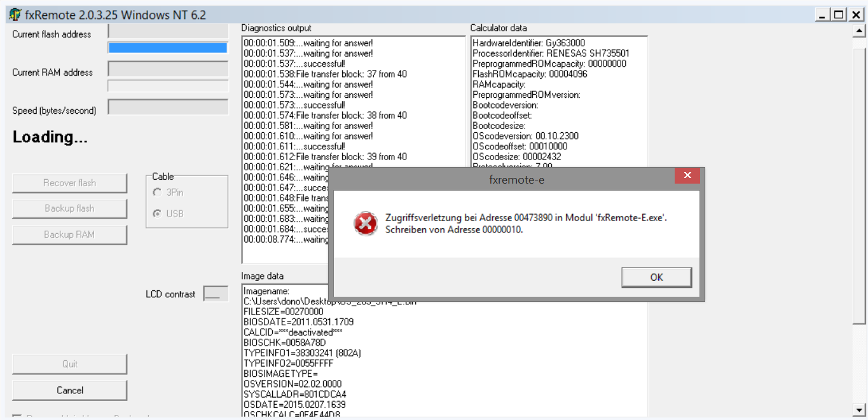
Task: Select the 3Pin cable radio button
Action: [x=168, y=193]
